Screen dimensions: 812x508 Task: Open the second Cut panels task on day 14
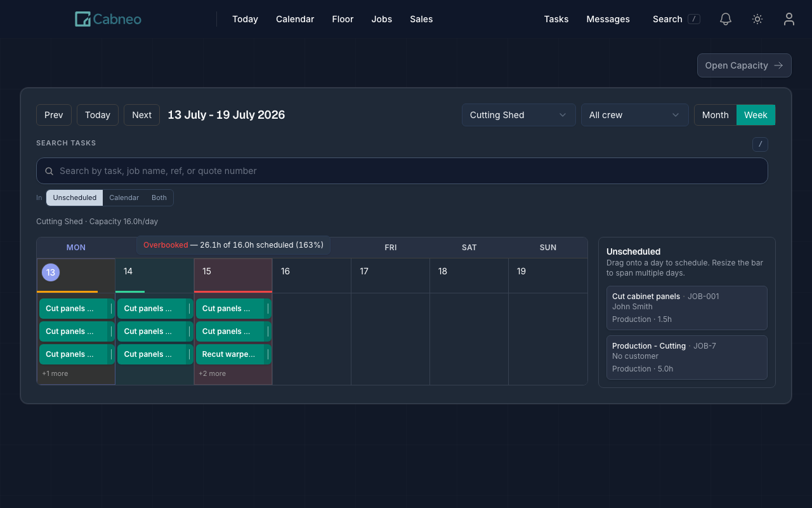coord(155,331)
